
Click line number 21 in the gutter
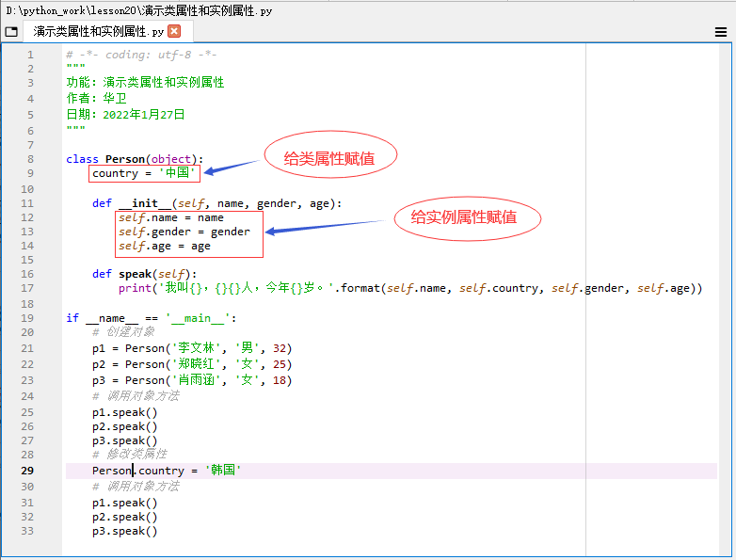click(27, 348)
